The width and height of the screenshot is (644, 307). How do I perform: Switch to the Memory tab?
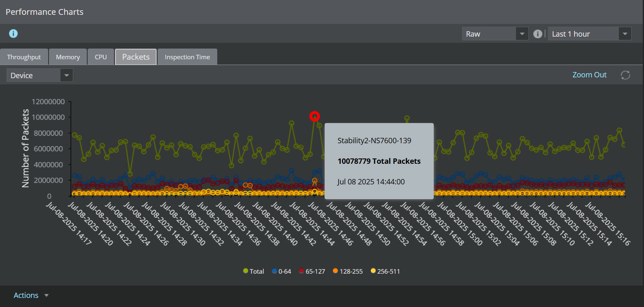click(68, 57)
